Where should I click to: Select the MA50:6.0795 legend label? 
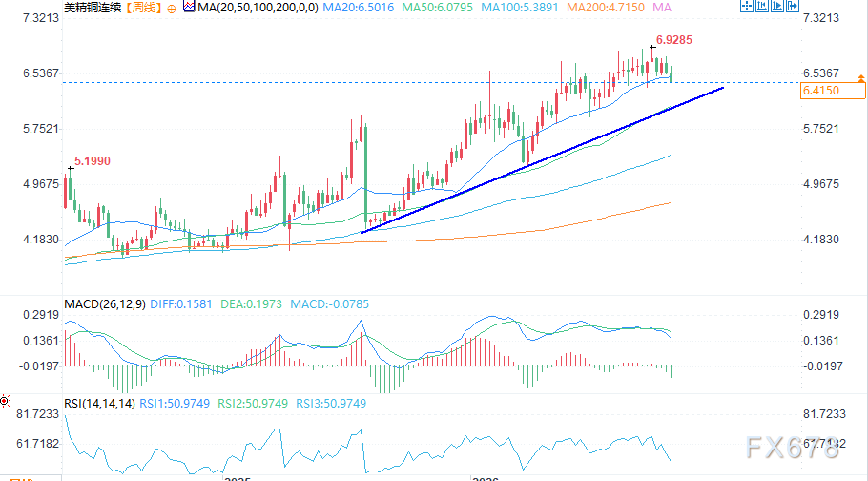[x=437, y=8]
